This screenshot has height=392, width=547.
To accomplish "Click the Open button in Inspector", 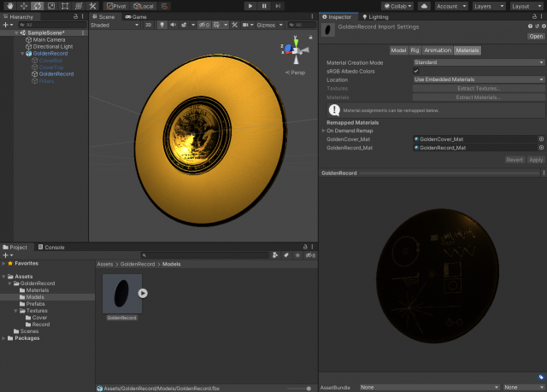I will [x=536, y=36].
